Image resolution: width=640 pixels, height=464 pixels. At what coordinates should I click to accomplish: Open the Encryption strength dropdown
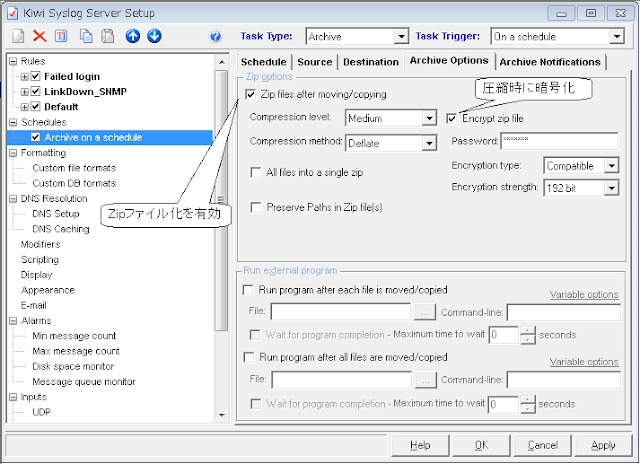coord(611,189)
